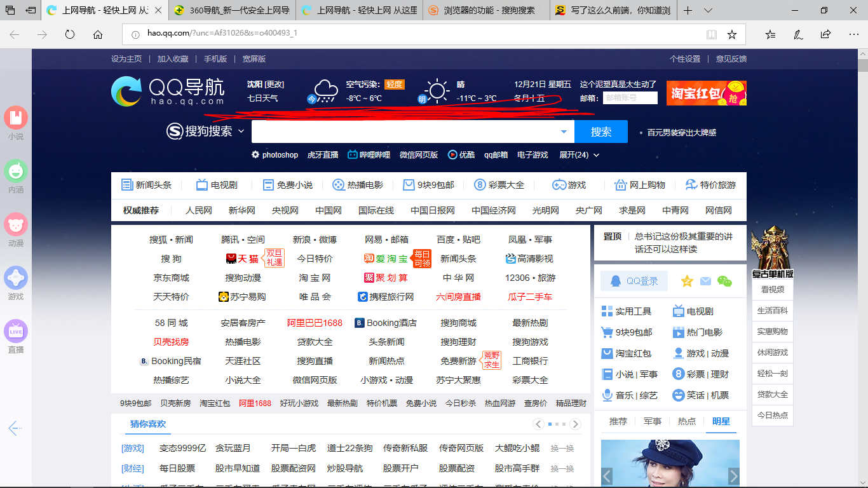Click the browser Refresh button
Screen dimensions: 868x488
click(70, 34)
